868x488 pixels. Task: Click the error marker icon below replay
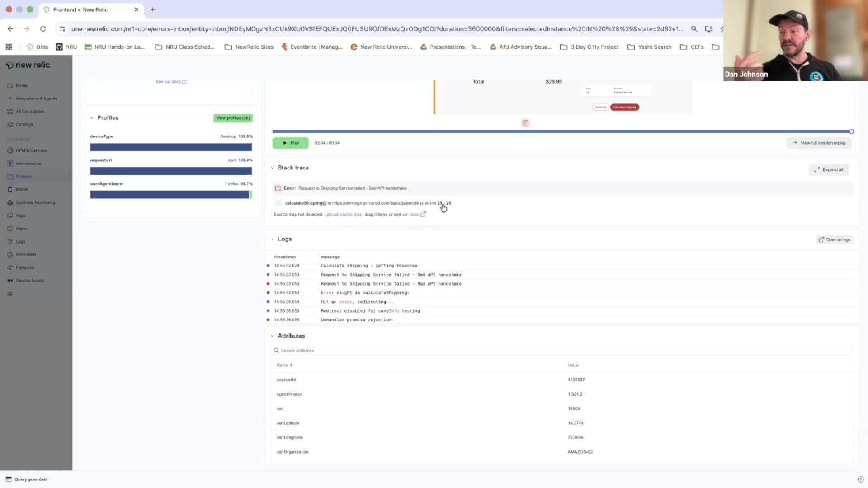525,123
